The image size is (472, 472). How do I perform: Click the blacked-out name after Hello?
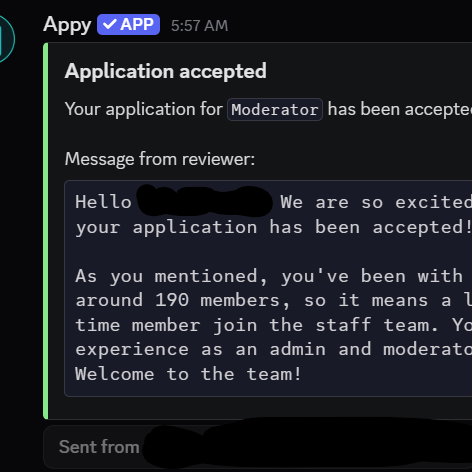[205, 201]
